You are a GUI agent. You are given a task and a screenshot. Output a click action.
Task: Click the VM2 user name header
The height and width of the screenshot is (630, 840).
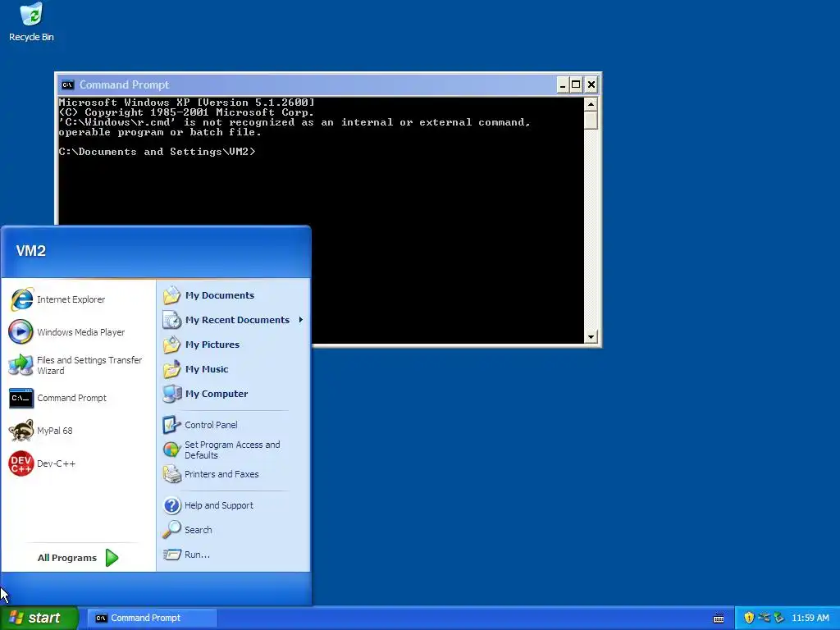coord(31,251)
